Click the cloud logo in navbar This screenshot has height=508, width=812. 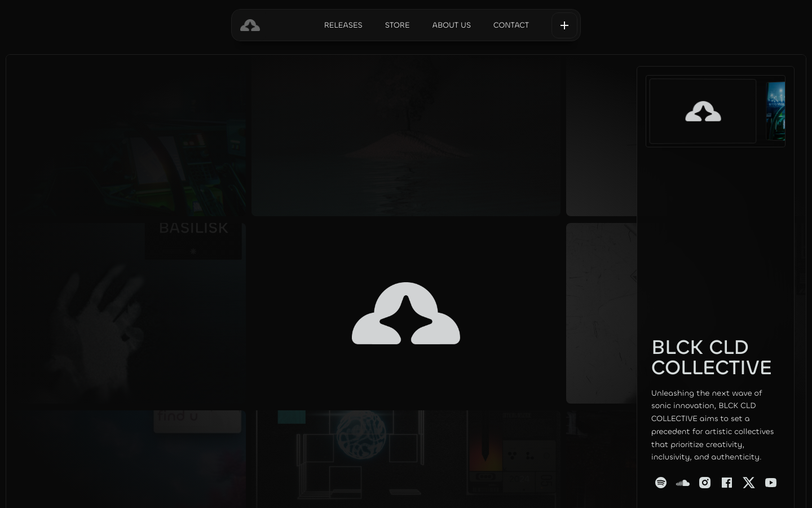point(250,25)
